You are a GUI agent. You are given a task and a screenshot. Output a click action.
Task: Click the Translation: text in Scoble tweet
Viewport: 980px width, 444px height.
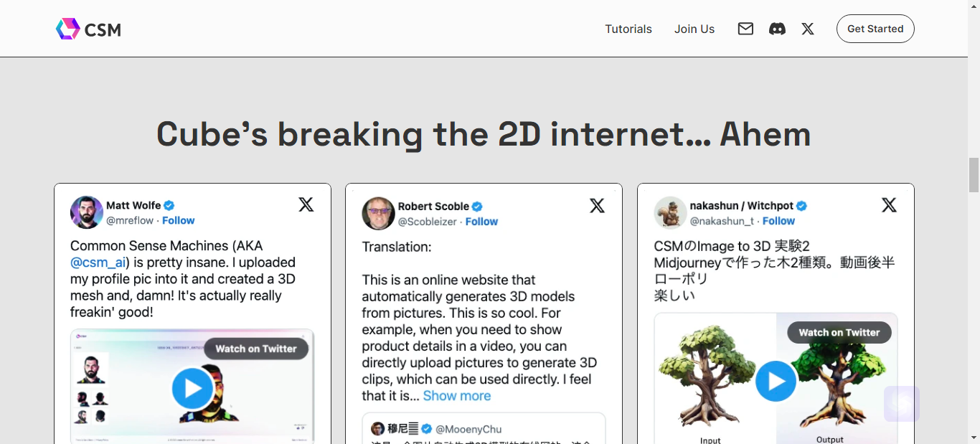click(397, 247)
